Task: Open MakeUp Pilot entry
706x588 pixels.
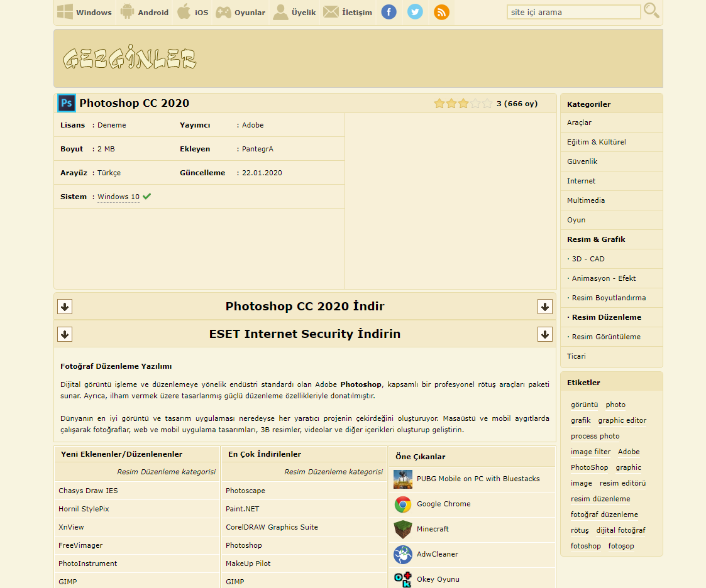Action: click(x=248, y=563)
